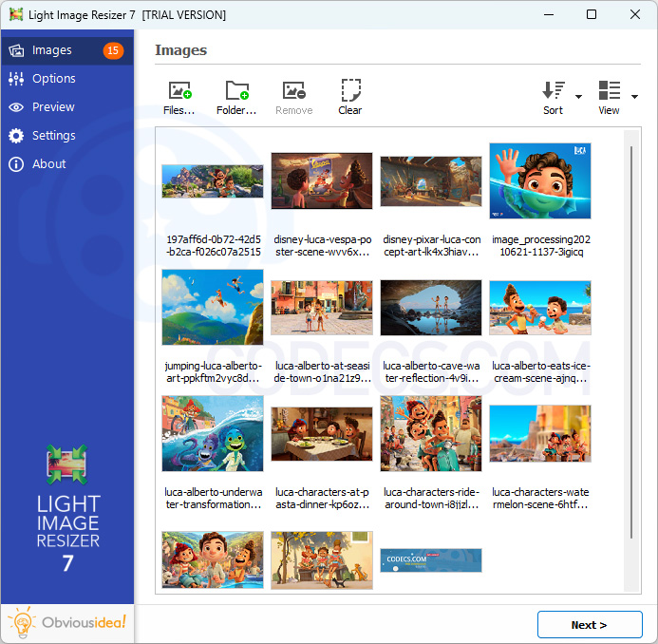Open the About section in sidebar
Viewport: 658px width, 644px height.
(x=67, y=163)
